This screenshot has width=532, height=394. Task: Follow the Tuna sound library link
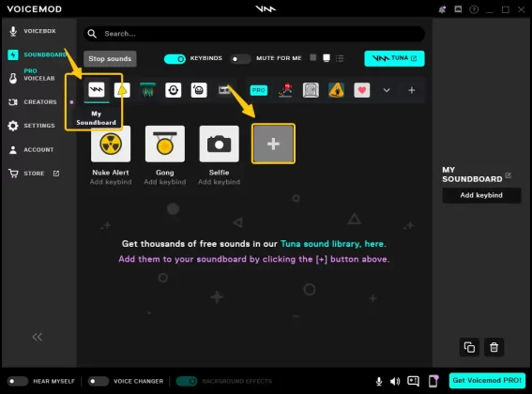[x=333, y=244]
